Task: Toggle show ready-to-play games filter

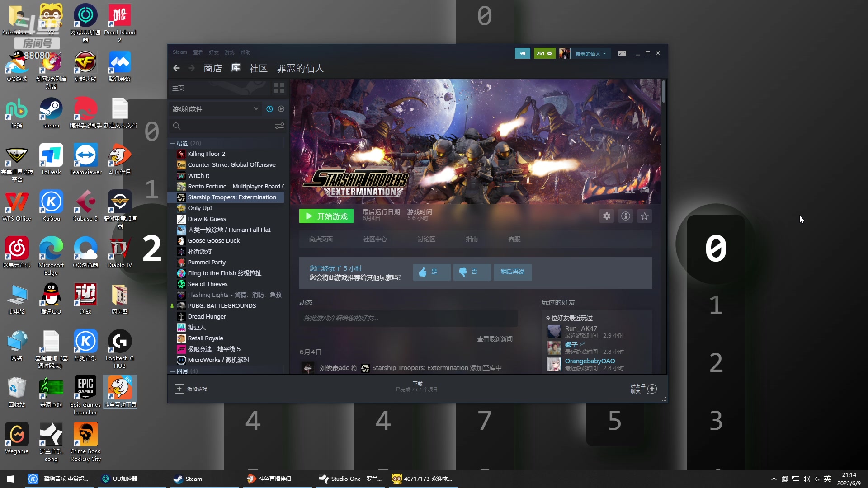Action: click(281, 109)
